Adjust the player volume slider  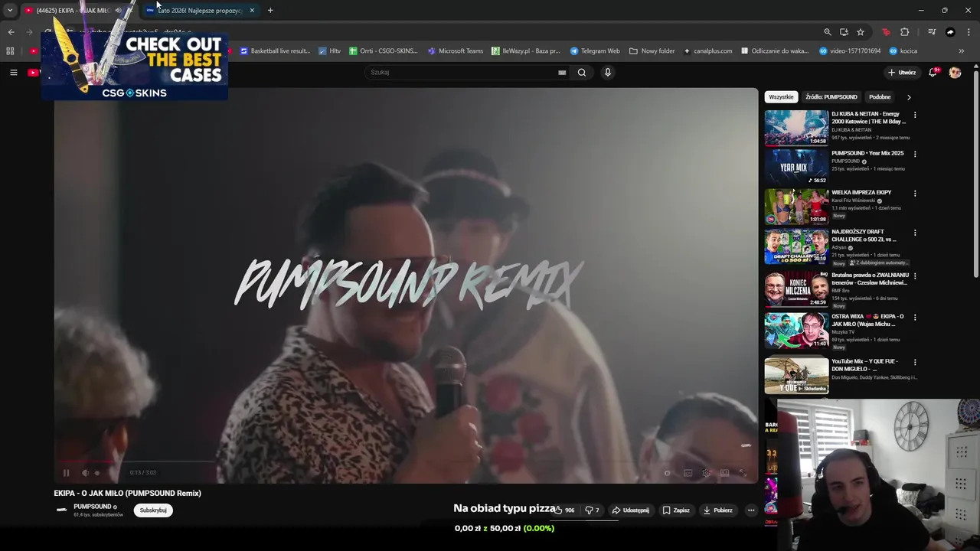96,473
